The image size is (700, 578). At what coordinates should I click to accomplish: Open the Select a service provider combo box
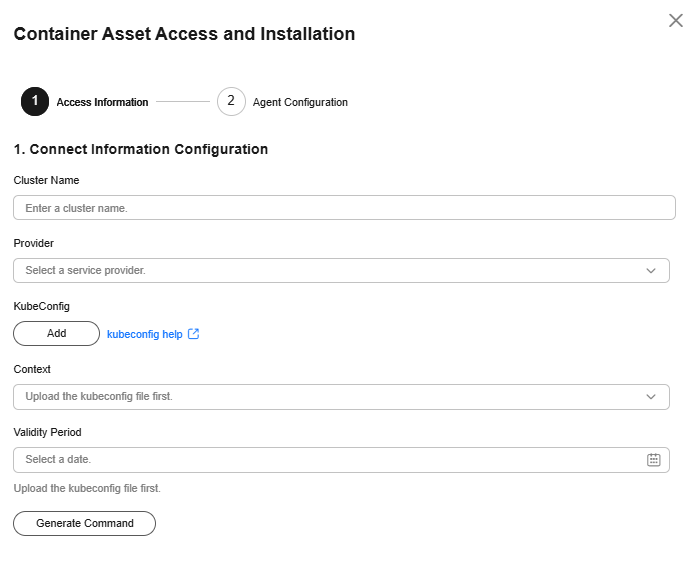click(342, 270)
